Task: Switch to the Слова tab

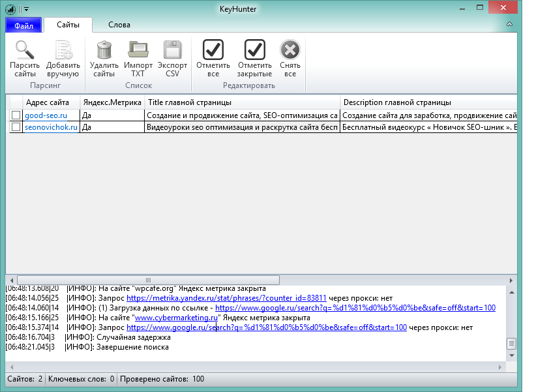Action: point(119,25)
